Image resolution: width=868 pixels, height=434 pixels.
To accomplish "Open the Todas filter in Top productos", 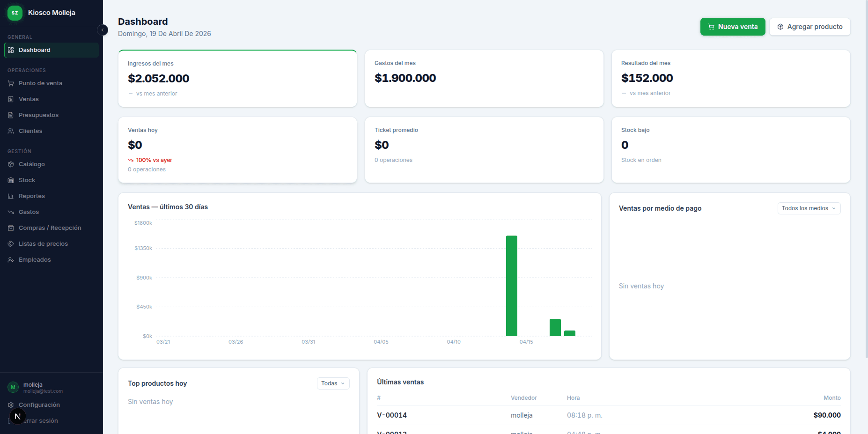I will point(333,383).
